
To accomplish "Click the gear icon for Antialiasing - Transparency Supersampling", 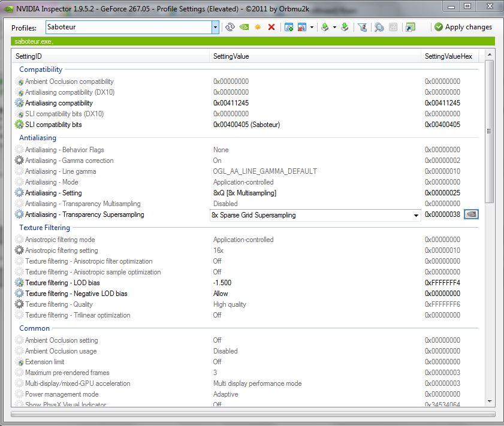I will (x=19, y=214).
